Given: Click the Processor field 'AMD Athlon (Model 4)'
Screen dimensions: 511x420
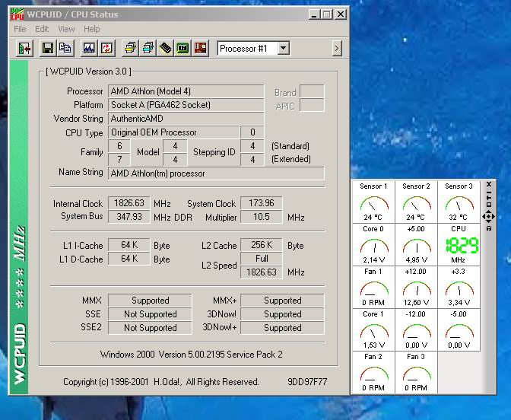Looking at the screenshot, I should point(186,91).
